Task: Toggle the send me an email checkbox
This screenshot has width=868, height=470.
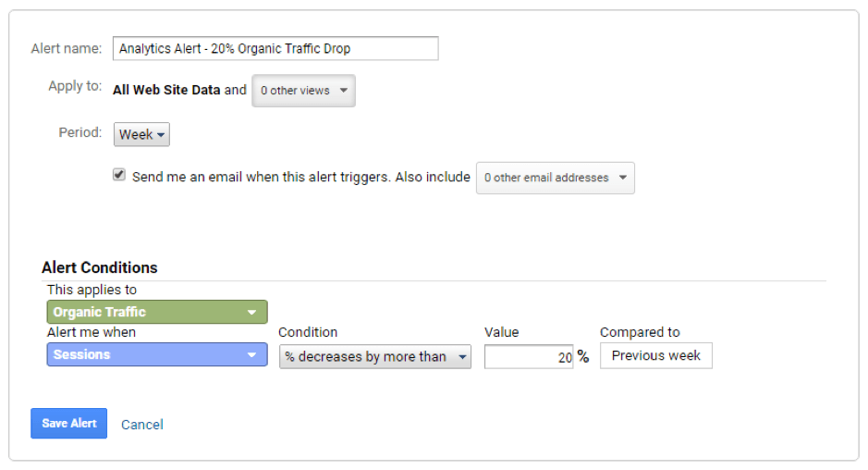Action: click(119, 175)
